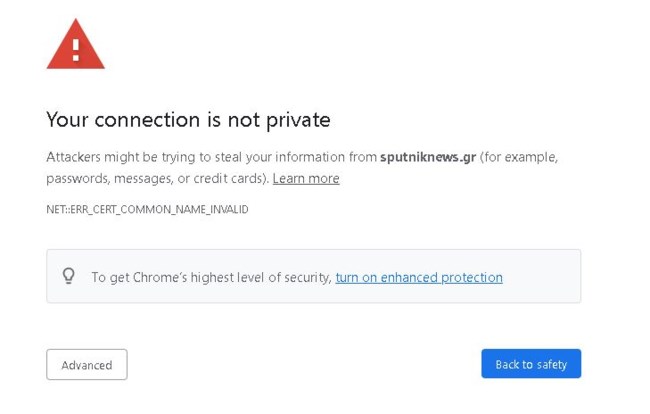Select the bold sputniknews.gr domain name
650x414 pixels.
[428, 157]
